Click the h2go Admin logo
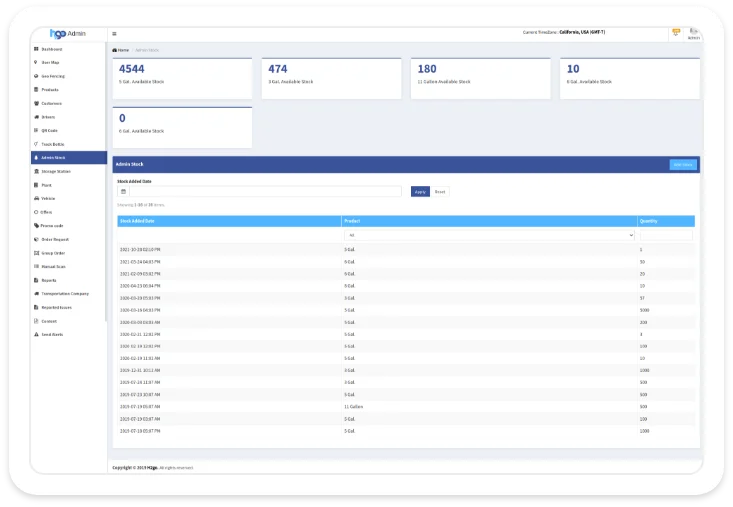 68,34
